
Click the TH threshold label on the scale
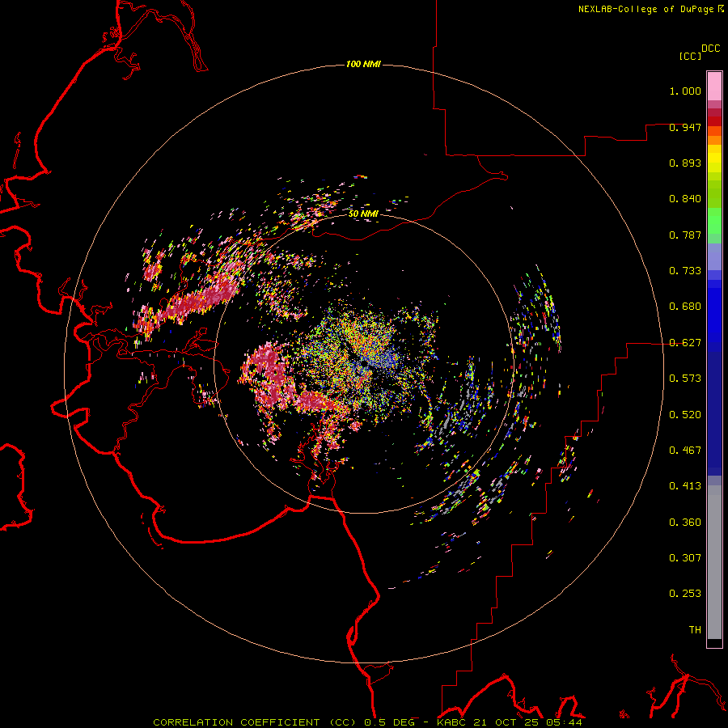pyautogui.click(x=695, y=630)
